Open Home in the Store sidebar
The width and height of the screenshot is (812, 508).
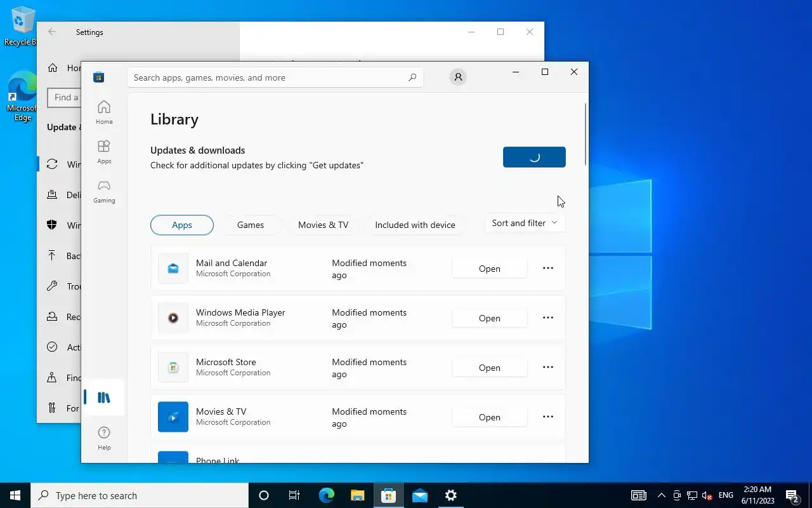click(104, 112)
